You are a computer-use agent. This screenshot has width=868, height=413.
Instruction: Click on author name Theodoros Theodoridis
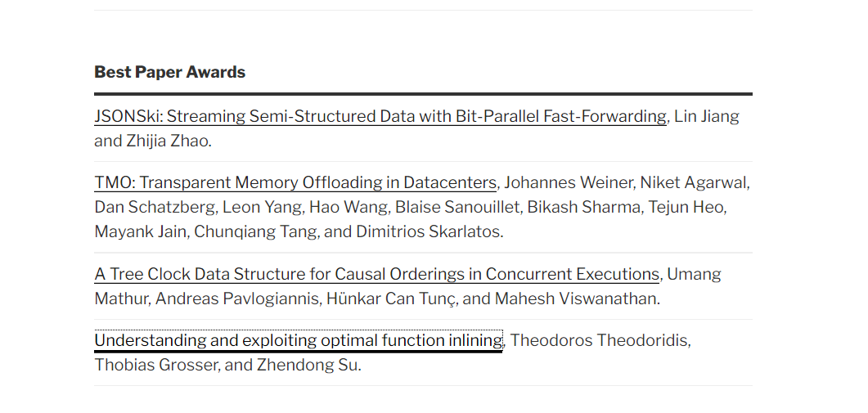(x=598, y=340)
